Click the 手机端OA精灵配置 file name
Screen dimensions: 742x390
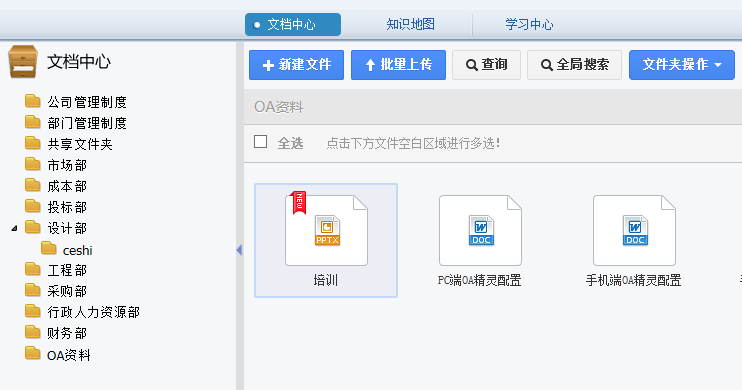point(634,280)
